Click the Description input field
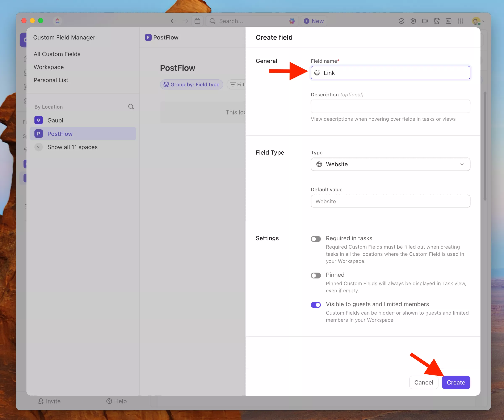This screenshot has width=504, height=420. [390, 106]
